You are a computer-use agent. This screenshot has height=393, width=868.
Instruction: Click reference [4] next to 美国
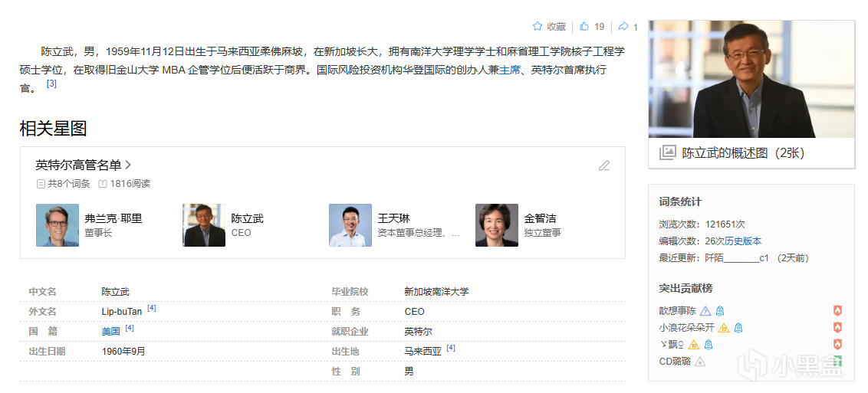pos(130,328)
